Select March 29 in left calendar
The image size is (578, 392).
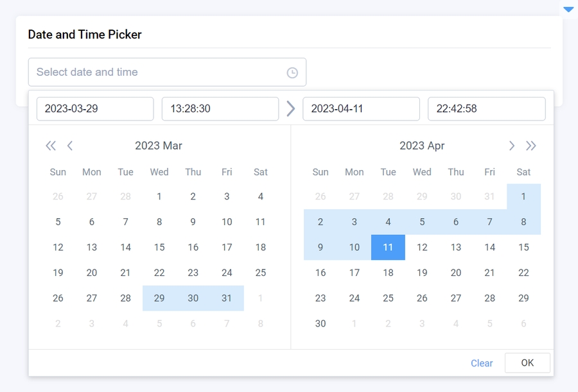click(159, 298)
